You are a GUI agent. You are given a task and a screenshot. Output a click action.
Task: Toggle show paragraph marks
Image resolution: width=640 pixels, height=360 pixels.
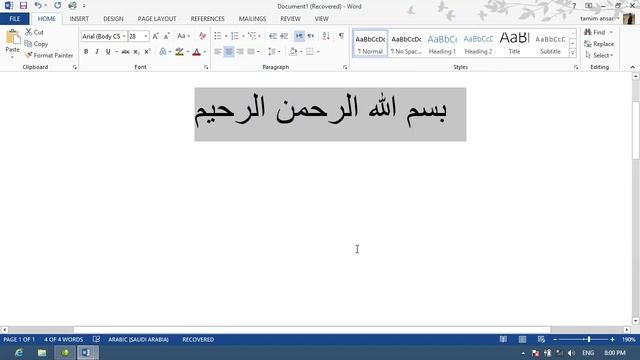[341, 36]
